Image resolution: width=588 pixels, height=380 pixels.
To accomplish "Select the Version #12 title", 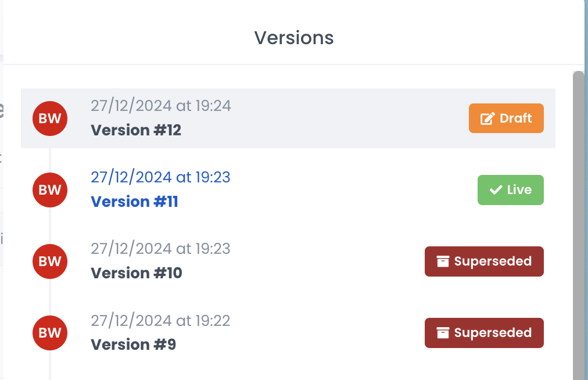I will coord(136,130).
